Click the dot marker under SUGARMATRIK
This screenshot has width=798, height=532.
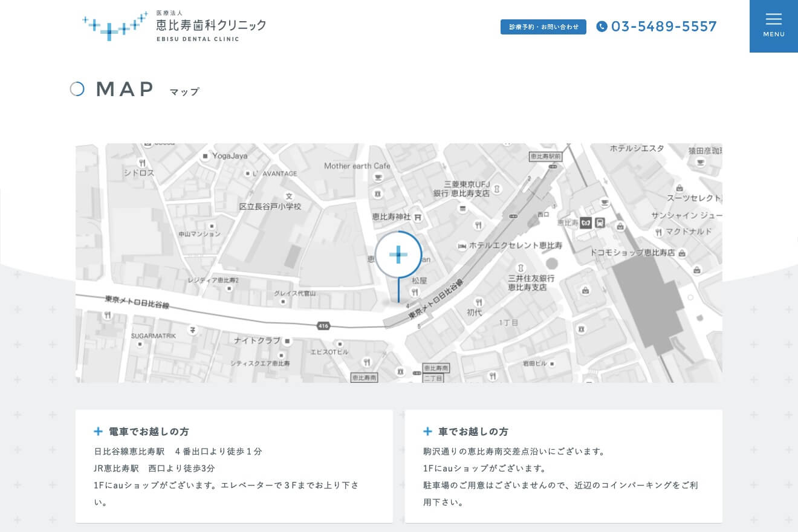[x=140, y=344]
